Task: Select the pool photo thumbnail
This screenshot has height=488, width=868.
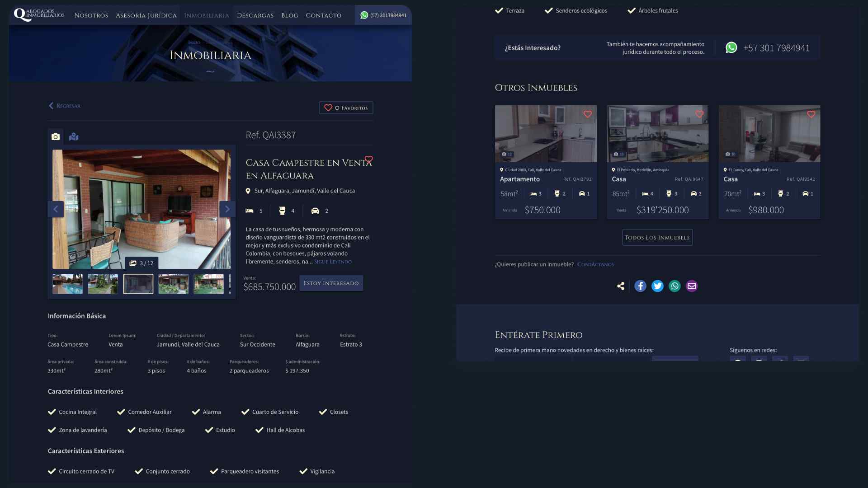Action: (x=67, y=284)
